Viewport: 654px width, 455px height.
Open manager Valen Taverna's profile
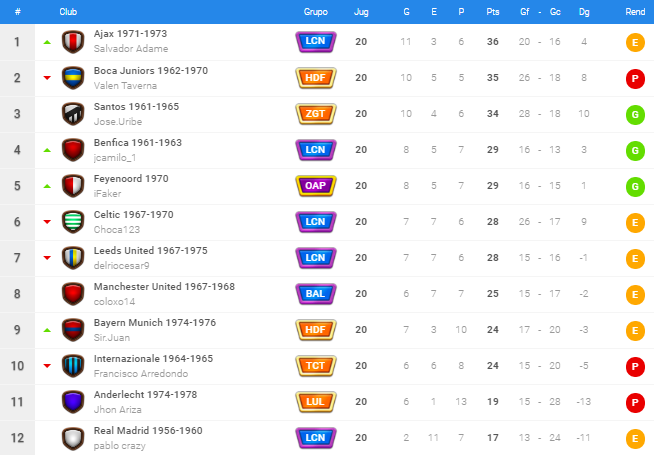125,85
